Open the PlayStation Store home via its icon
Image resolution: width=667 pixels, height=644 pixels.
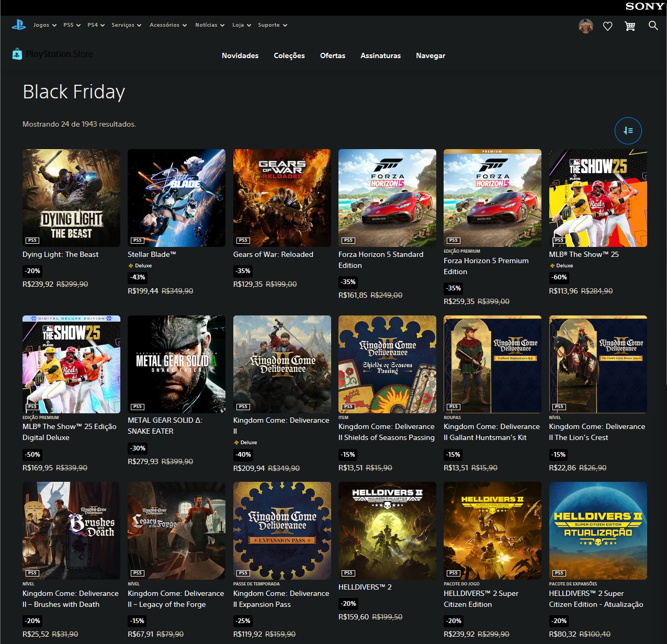click(x=16, y=54)
